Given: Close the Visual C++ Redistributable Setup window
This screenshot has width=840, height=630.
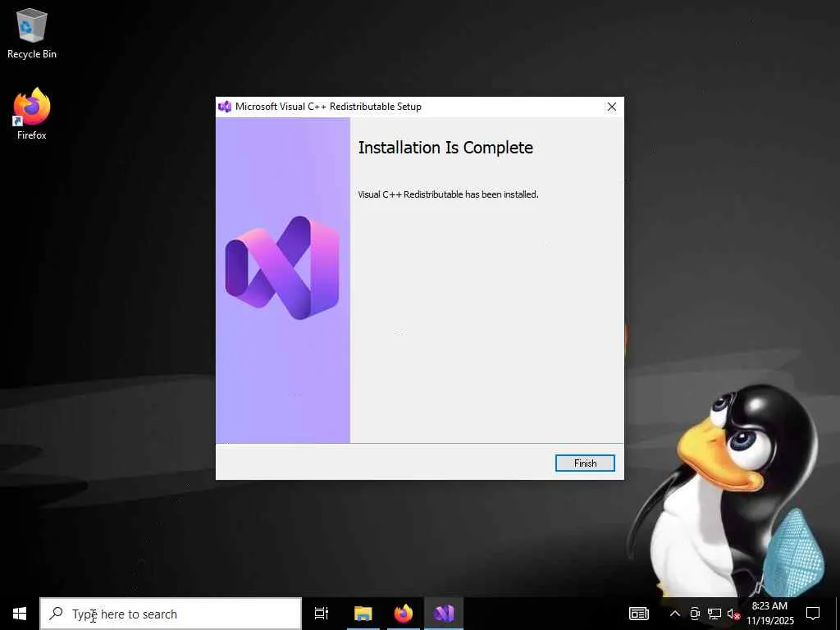Looking at the screenshot, I should pyautogui.click(x=611, y=107).
